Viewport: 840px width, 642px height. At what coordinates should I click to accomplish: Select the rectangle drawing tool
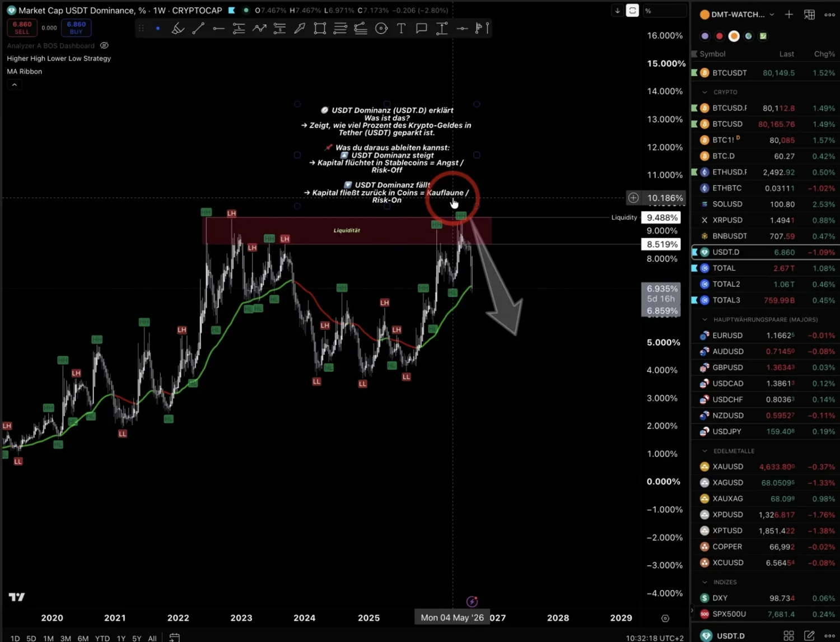point(320,28)
